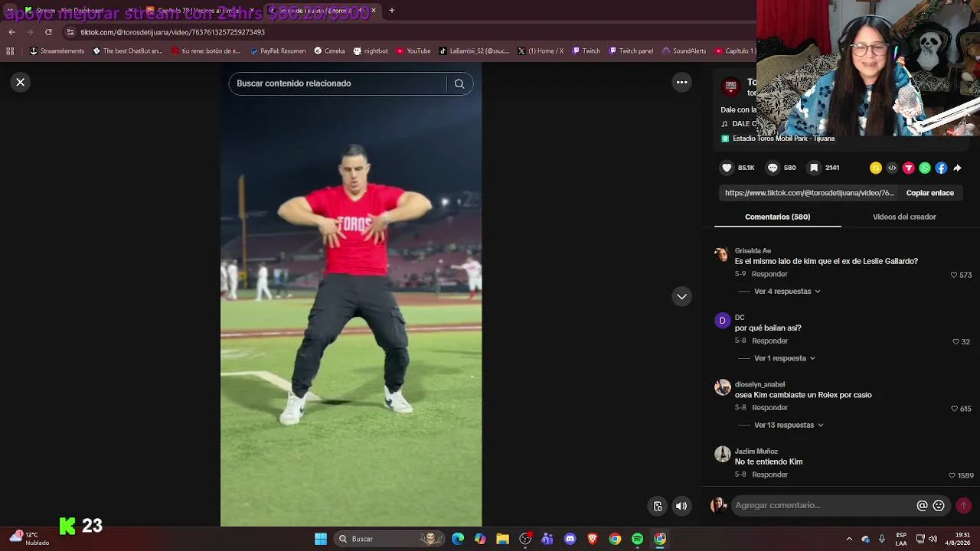Viewport: 980px width, 551px height.
Task: Toggle the video sound speaker icon
Action: point(681,506)
